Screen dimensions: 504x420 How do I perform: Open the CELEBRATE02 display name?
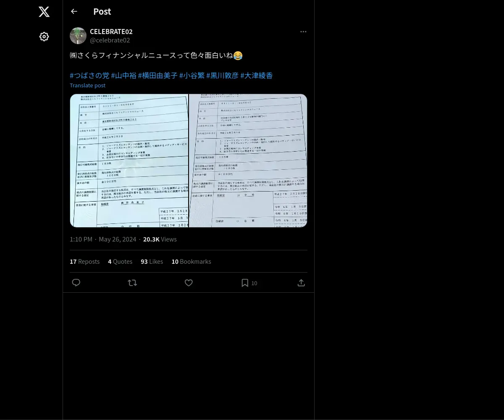tap(111, 32)
